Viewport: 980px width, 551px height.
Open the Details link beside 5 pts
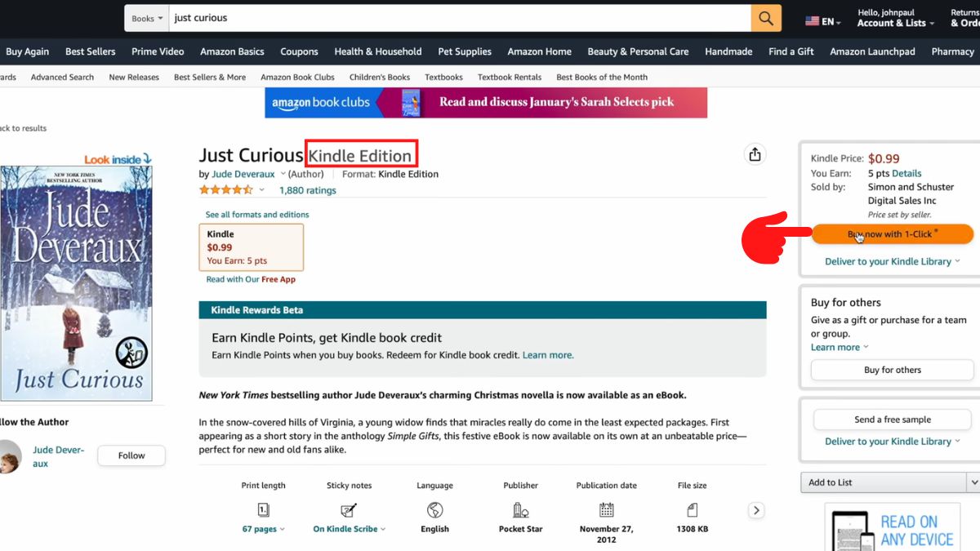(x=906, y=173)
